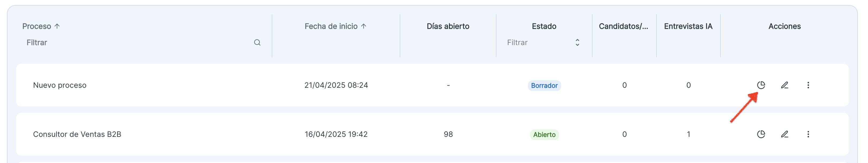Edit the Consultor de Ventas B2B process
Screen dimensions: 868x163
coord(784,134)
